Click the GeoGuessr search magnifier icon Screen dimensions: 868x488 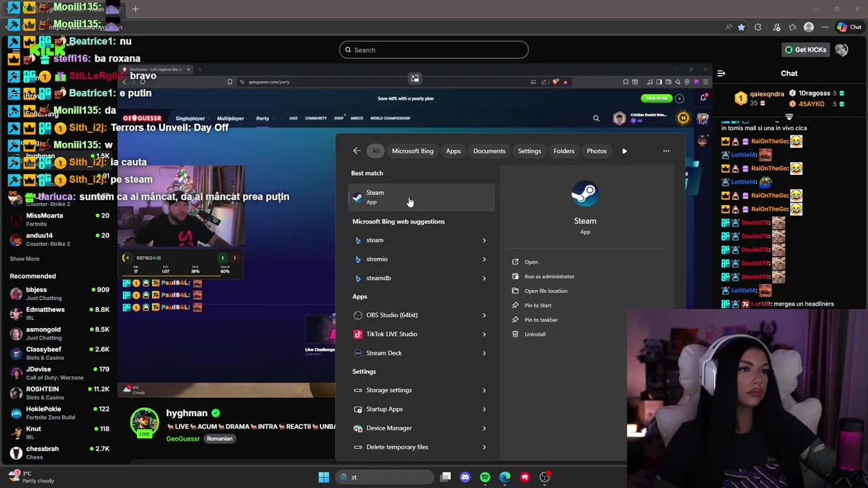596,118
